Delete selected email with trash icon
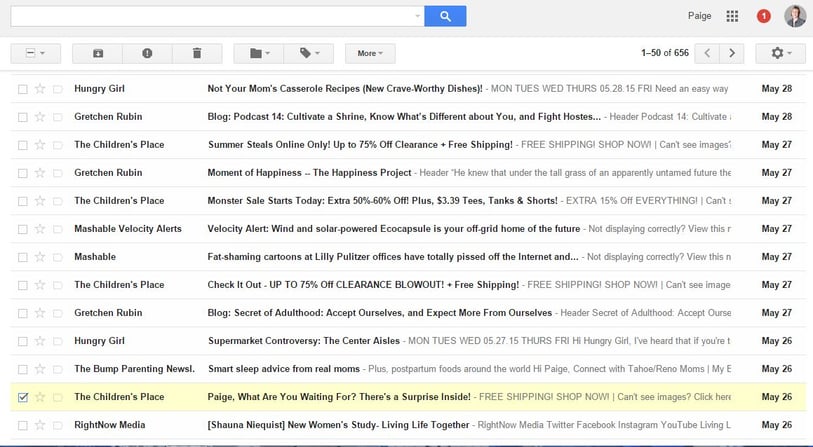 pos(197,53)
